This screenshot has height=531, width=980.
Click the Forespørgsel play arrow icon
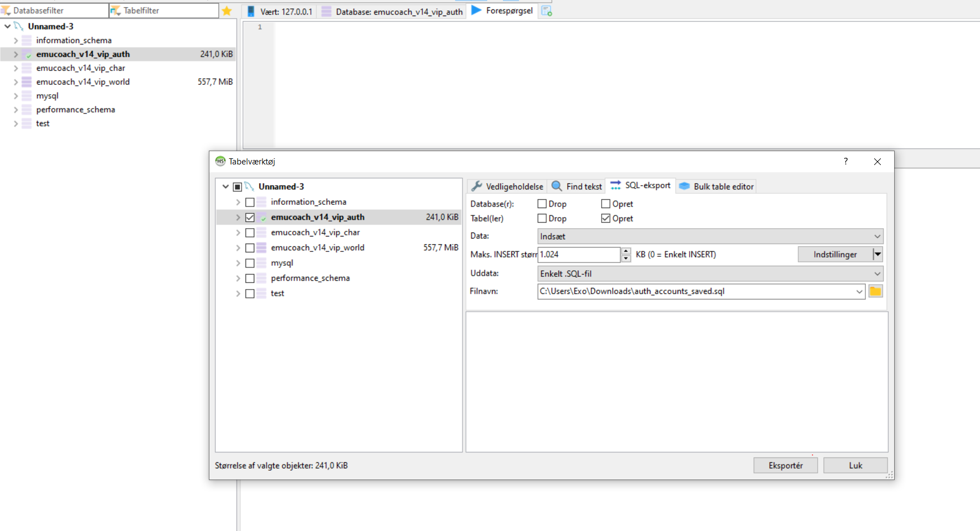476,11
